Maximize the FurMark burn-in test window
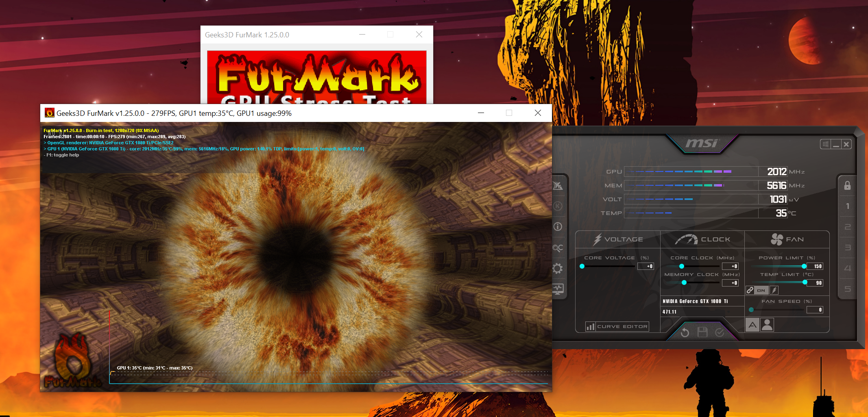This screenshot has width=868, height=417. pyautogui.click(x=509, y=113)
